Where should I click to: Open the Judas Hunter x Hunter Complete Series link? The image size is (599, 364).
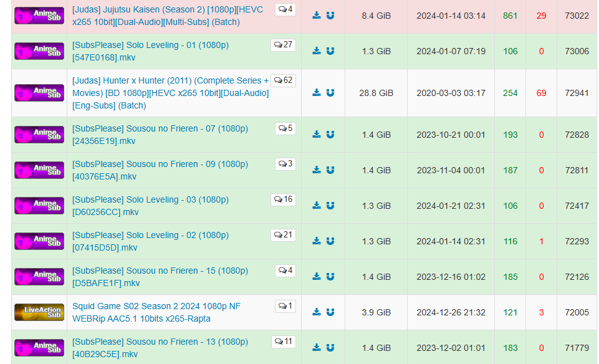[170, 93]
